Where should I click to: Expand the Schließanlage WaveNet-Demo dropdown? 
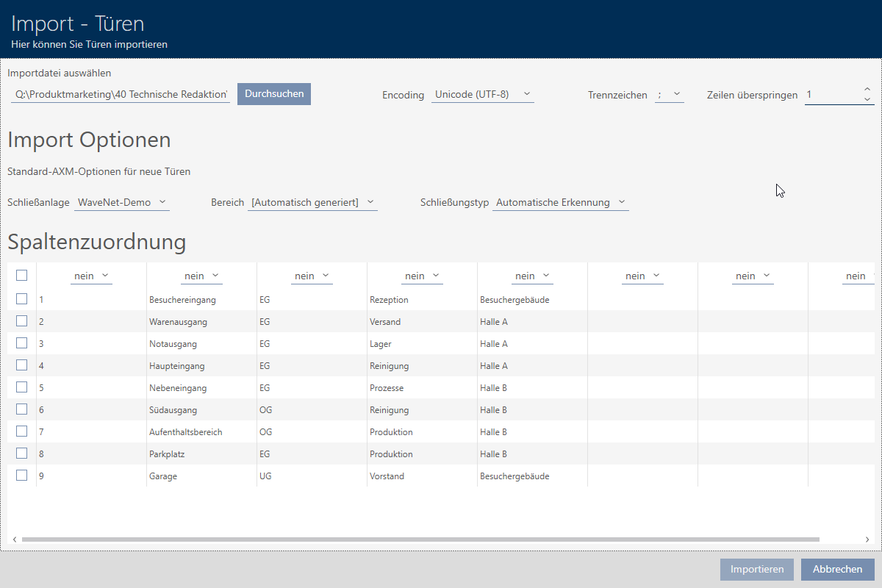point(122,202)
